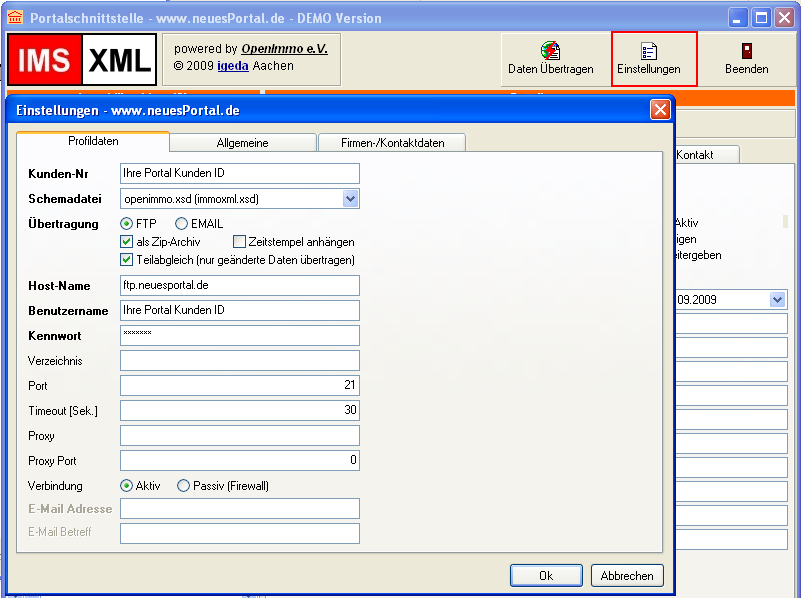Uncheck the Teilabgleich checkbox
The height and width of the screenshot is (598, 801).
(x=127, y=260)
